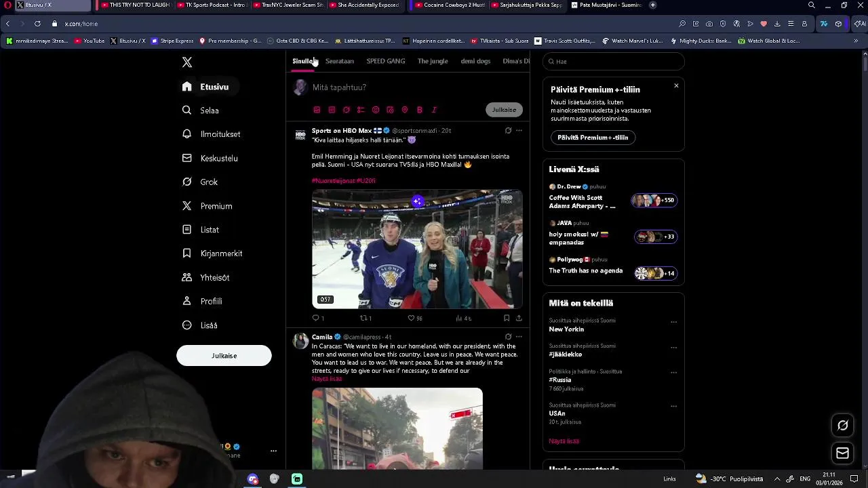868x488 pixels.
Task: Open the emoji picker in the composer
Action: click(x=376, y=110)
